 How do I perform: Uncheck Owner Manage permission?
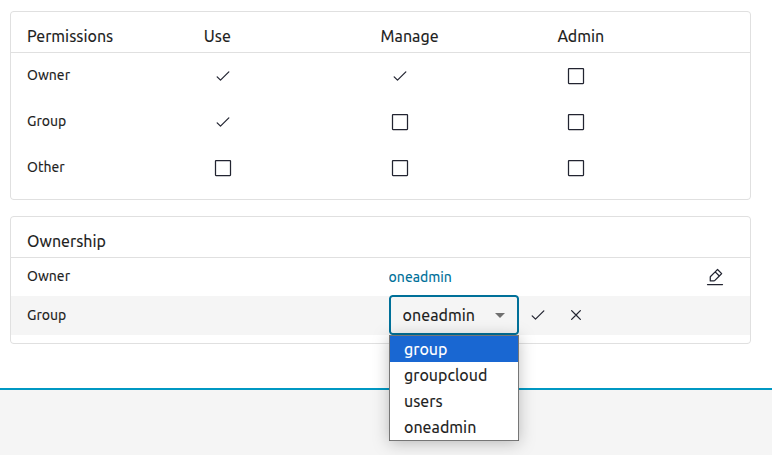click(400, 76)
